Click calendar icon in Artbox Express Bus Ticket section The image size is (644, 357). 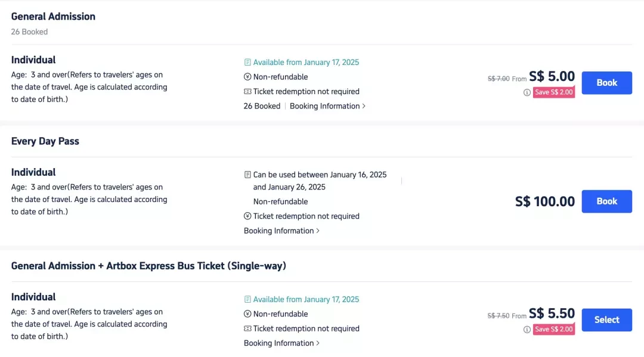coord(247,300)
